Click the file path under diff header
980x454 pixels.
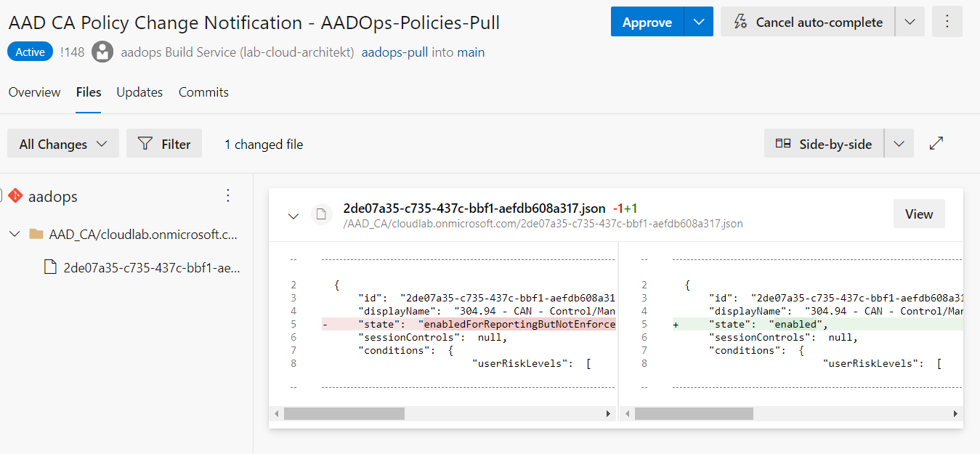coord(543,224)
